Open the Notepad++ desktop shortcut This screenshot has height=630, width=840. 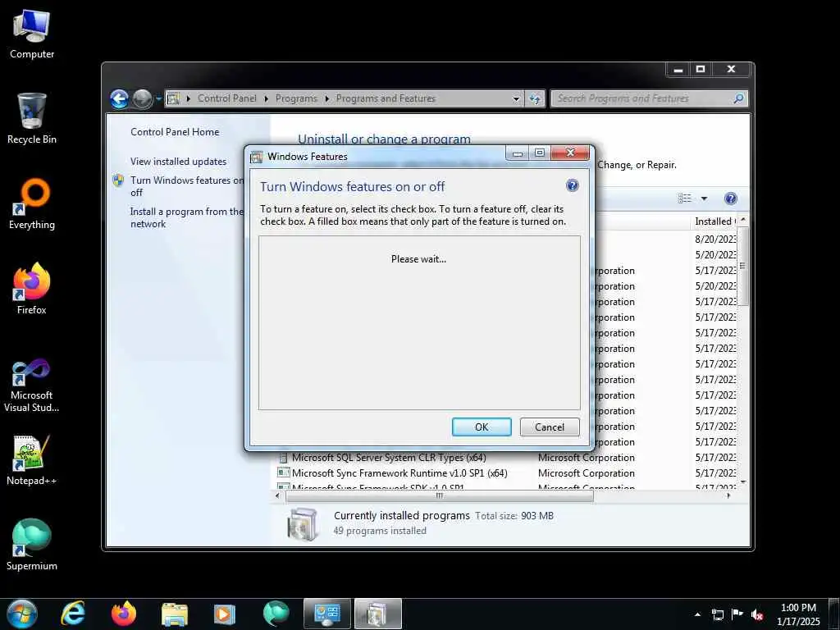click(x=32, y=459)
